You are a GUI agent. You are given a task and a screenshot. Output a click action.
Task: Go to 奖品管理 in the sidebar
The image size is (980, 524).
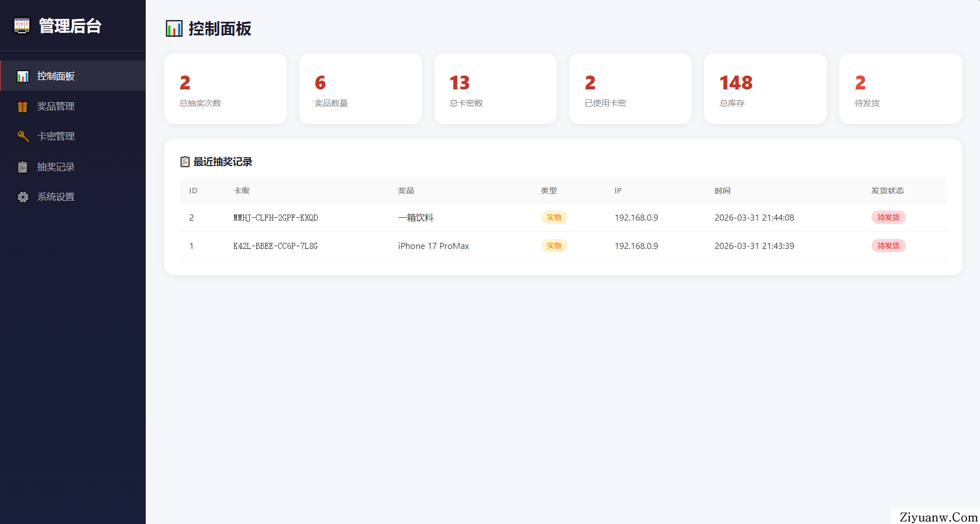click(73, 106)
